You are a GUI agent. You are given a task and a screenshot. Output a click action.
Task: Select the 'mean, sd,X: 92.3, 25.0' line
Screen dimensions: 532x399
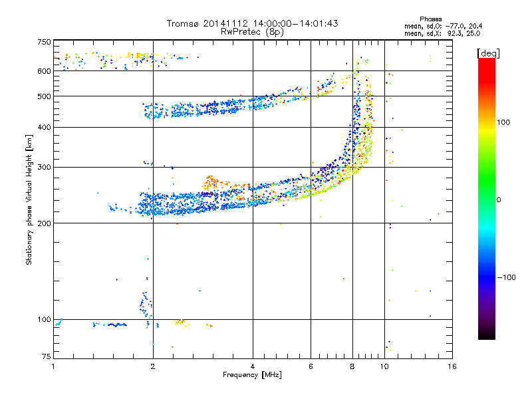[442, 33]
